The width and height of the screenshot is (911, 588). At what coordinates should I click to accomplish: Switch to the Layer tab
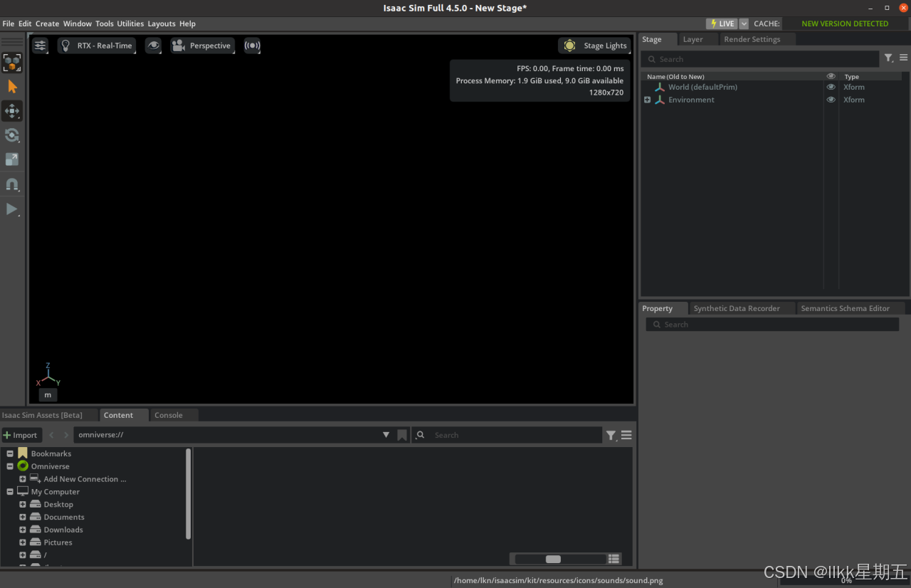(x=693, y=39)
